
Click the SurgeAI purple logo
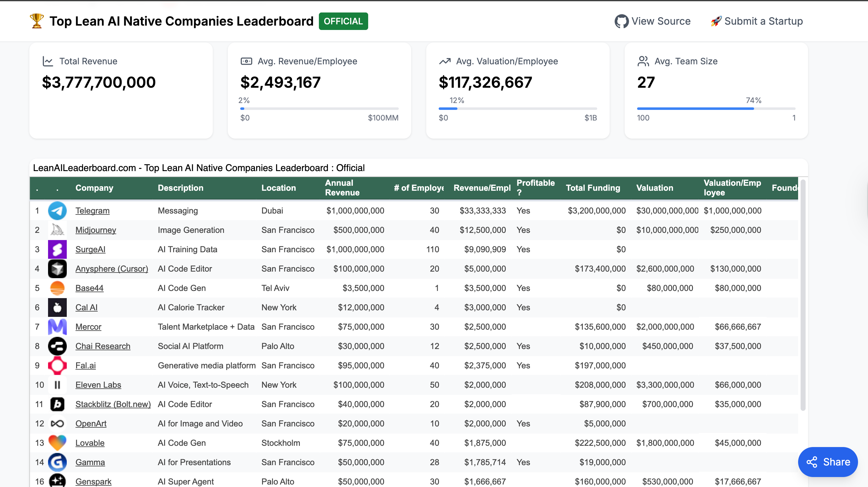(x=57, y=249)
